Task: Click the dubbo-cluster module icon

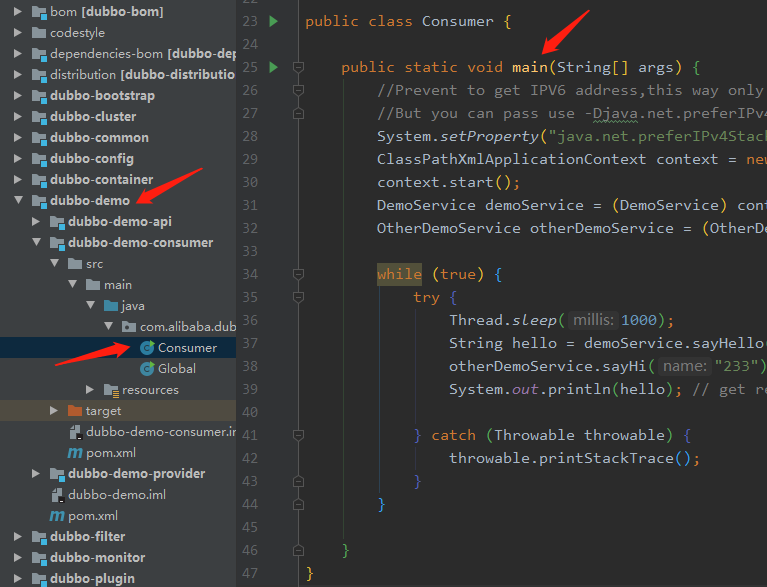Action: pyautogui.click(x=39, y=117)
